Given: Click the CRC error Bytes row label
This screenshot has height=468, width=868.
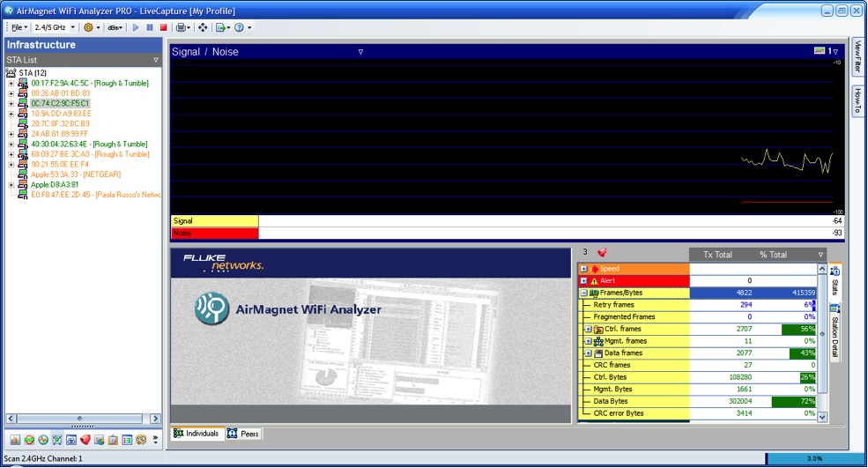Looking at the screenshot, I should click(x=619, y=413).
